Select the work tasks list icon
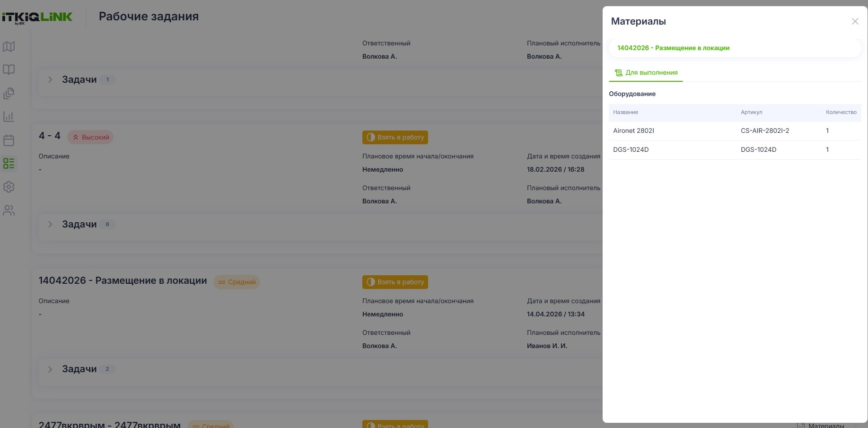 tap(9, 164)
